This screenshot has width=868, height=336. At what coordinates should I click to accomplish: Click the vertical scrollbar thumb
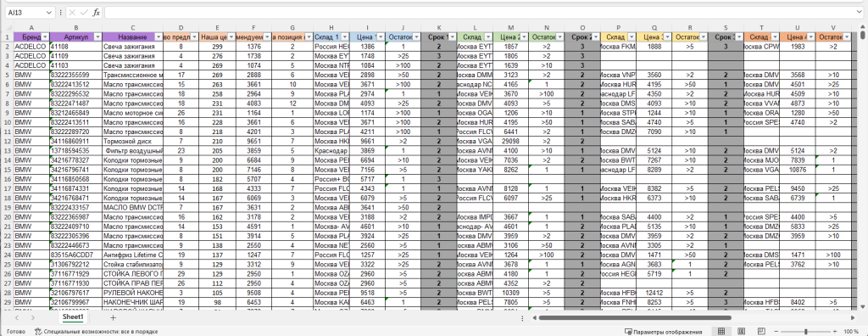click(862, 36)
